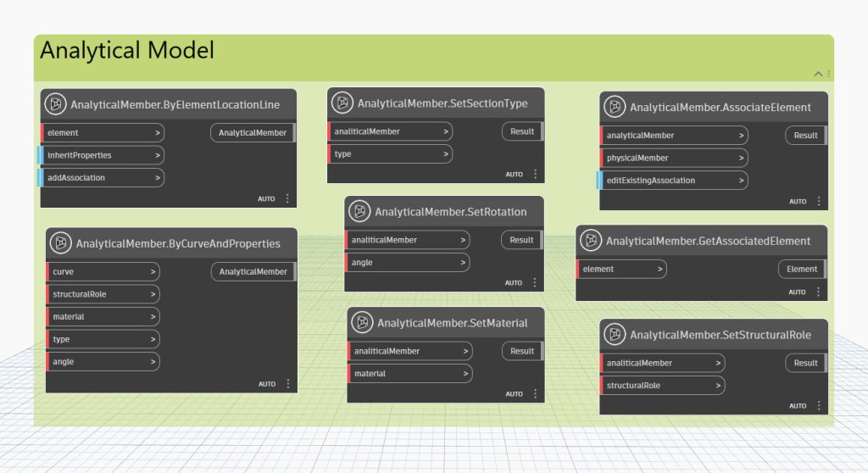
Task: Click the AnalyticalMember.GetAssociatedElement node title
Action: pos(708,241)
